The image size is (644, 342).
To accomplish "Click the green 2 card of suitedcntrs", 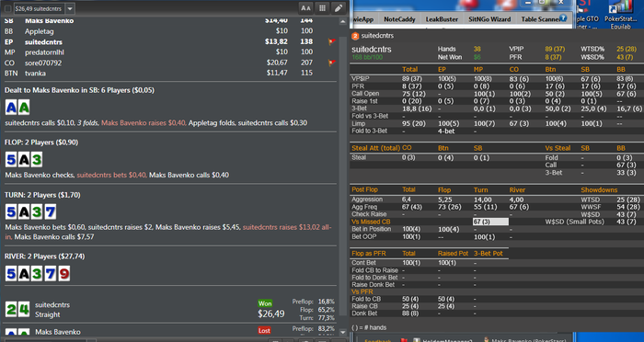I will click(11, 309).
